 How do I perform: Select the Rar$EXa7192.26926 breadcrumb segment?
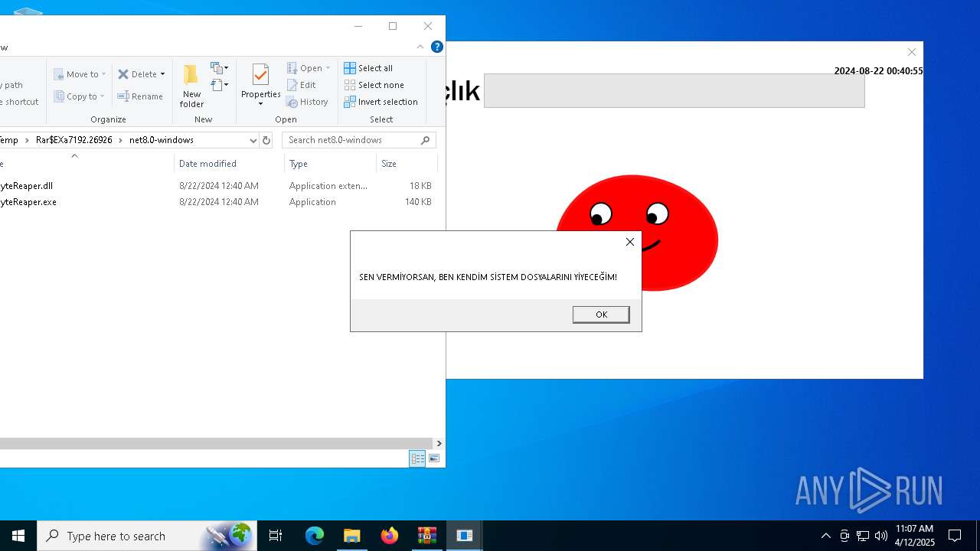pyautogui.click(x=73, y=140)
